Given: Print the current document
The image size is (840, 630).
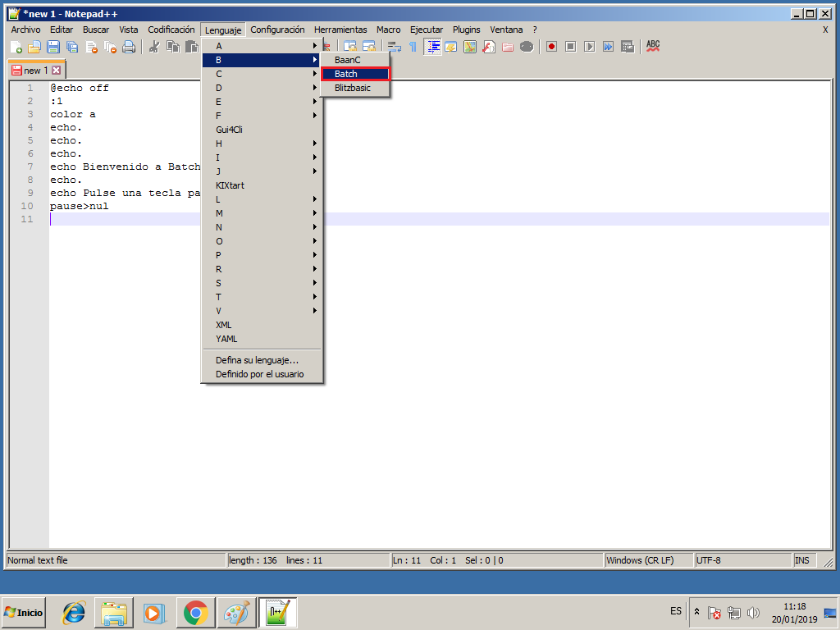Looking at the screenshot, I should tap(129, 47).
